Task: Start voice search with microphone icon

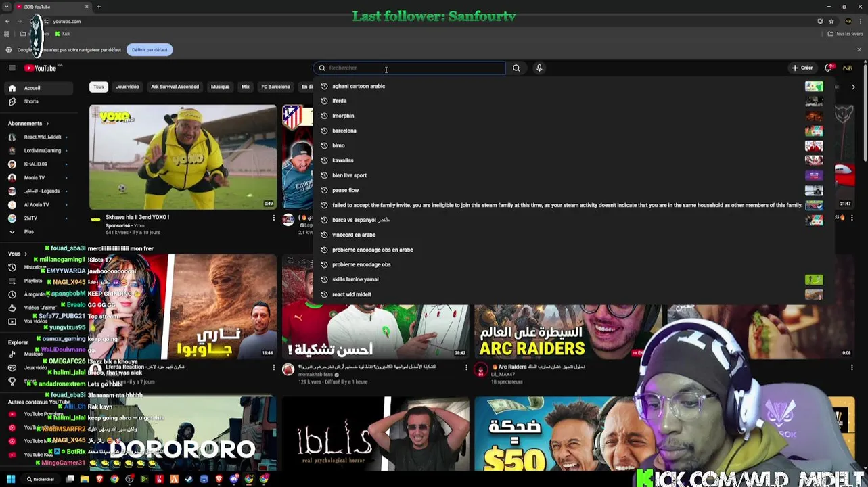Action: click(539, 68)
